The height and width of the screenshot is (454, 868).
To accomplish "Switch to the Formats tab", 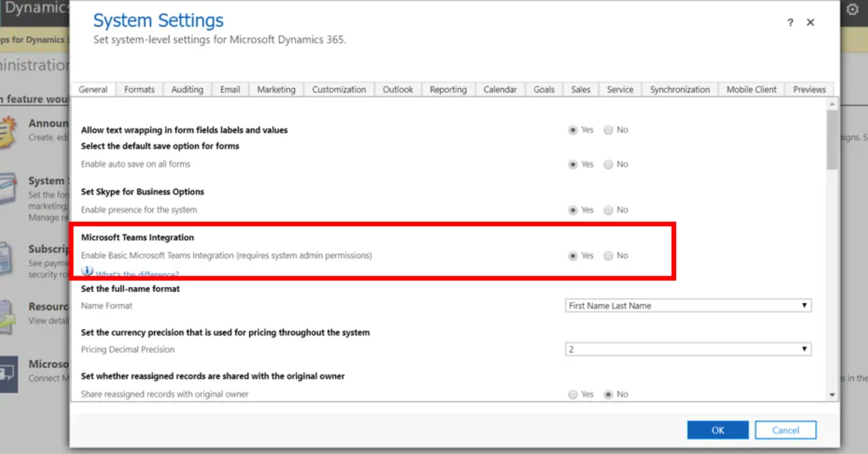I will pos(140,90).
